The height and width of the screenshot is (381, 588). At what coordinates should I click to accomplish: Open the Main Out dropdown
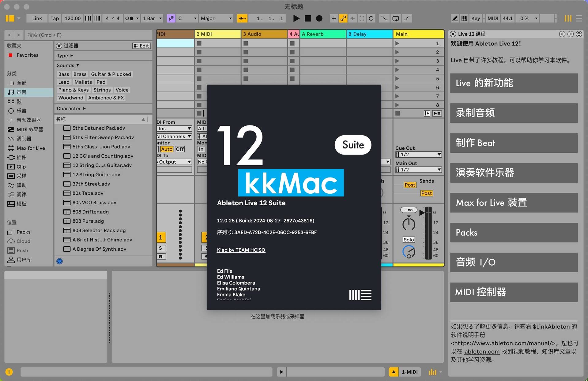pyautogui.click(x=418, y=170)
